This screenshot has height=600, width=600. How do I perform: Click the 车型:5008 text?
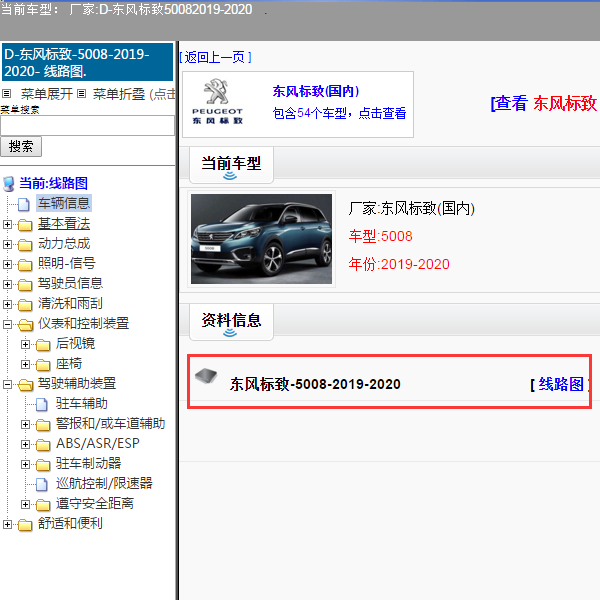[380, 236]
